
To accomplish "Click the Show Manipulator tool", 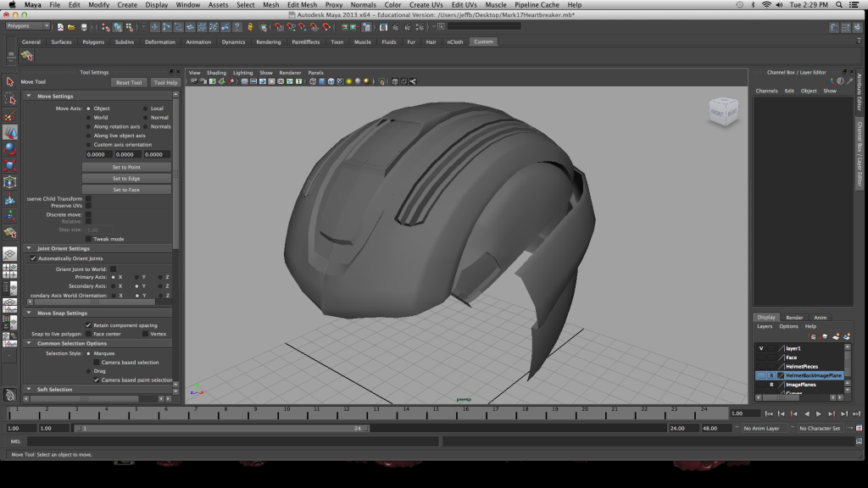I will tap(10, 216).
